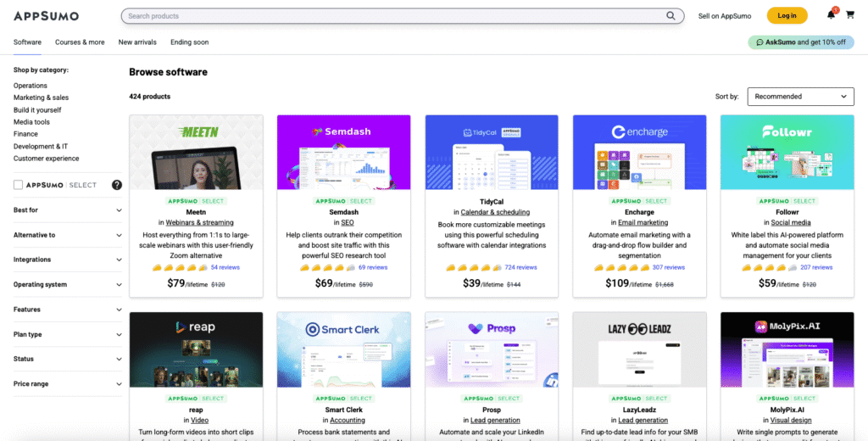868x441 pixels.
Task: Open TidyCal's 724 reviews link
Action: pos(521,268)
